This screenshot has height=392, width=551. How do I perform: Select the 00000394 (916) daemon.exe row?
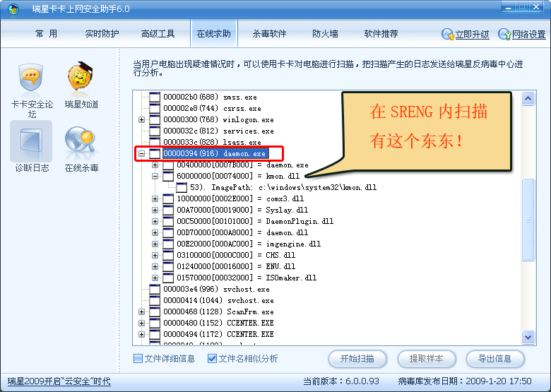coord(215,153)
